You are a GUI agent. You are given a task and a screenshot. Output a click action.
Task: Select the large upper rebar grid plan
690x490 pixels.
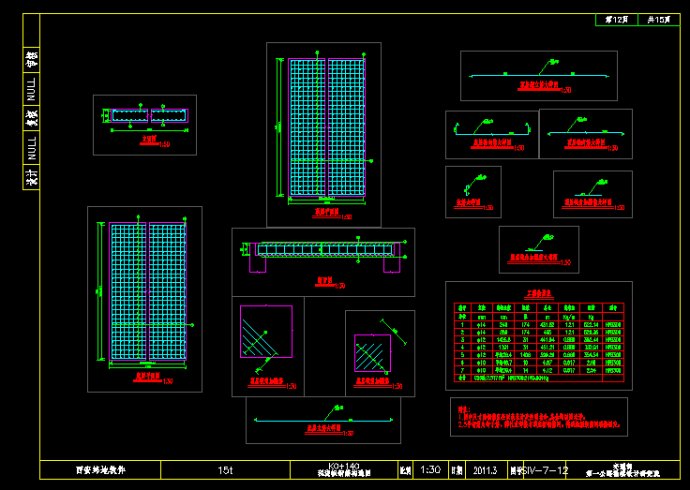[x=323, y=134]
